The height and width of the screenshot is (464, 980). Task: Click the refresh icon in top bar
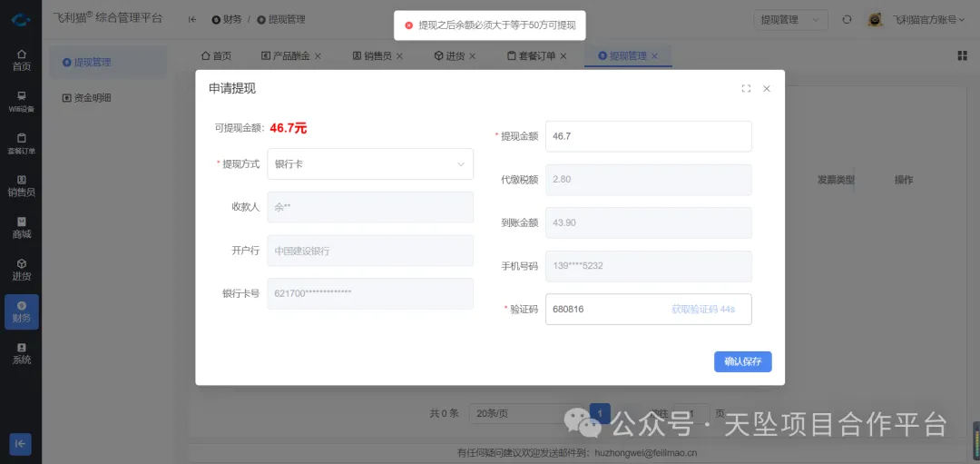(x=847, y=19)
